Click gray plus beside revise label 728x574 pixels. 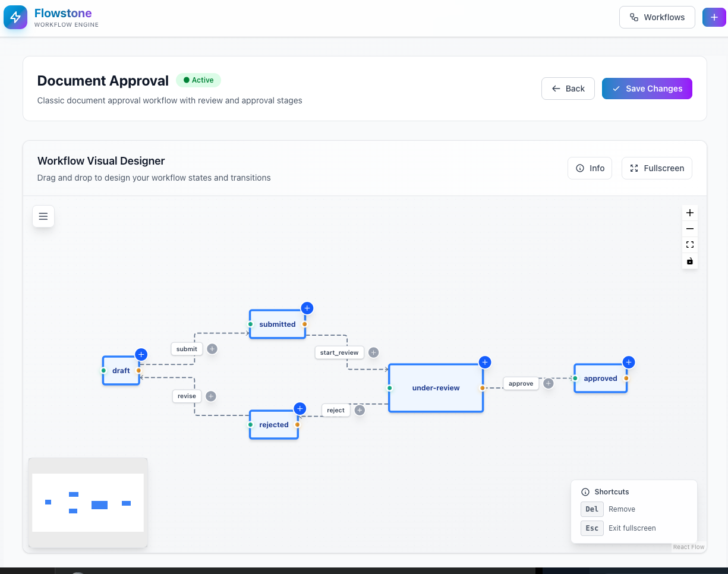[x=210, y=396]
